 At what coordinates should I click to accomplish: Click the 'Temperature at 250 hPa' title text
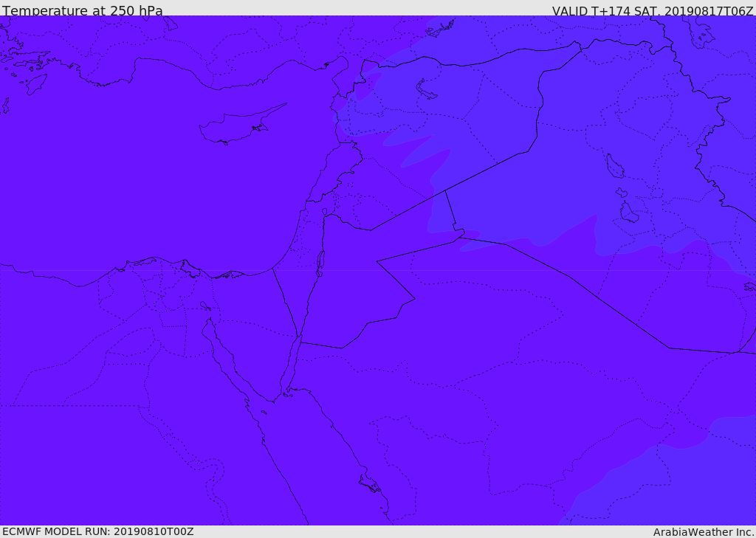click(83, 10)
